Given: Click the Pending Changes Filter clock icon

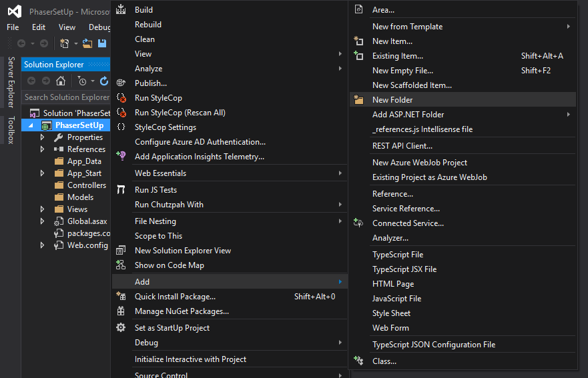Looking at the screenshot, I should point(81,81).
